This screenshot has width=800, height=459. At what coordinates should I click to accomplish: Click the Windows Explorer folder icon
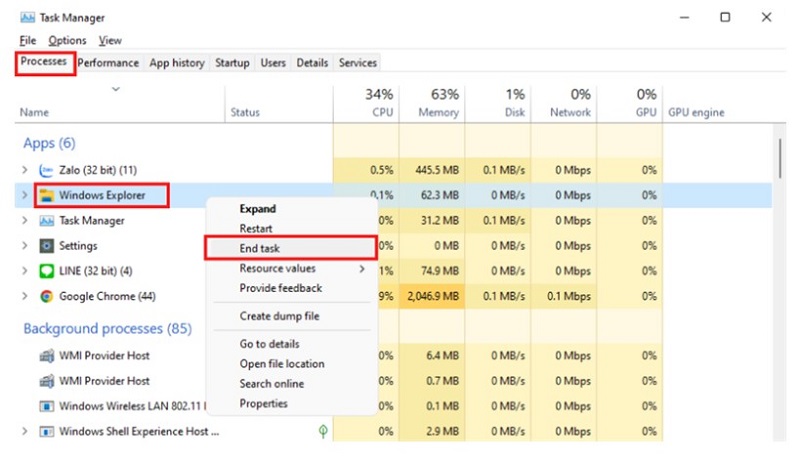click(x=46, y=195)
